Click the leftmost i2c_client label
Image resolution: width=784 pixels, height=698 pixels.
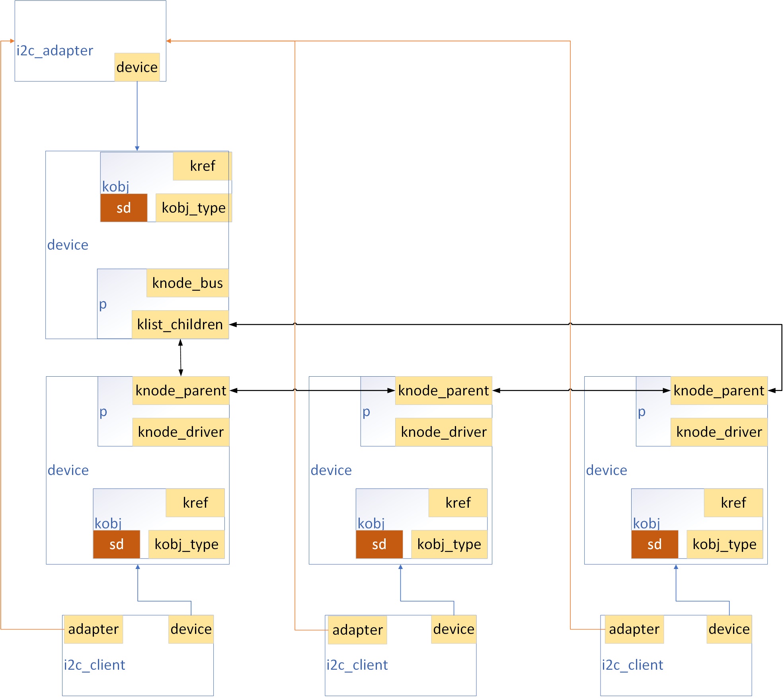pyautogui.click(x=94, y=665)
